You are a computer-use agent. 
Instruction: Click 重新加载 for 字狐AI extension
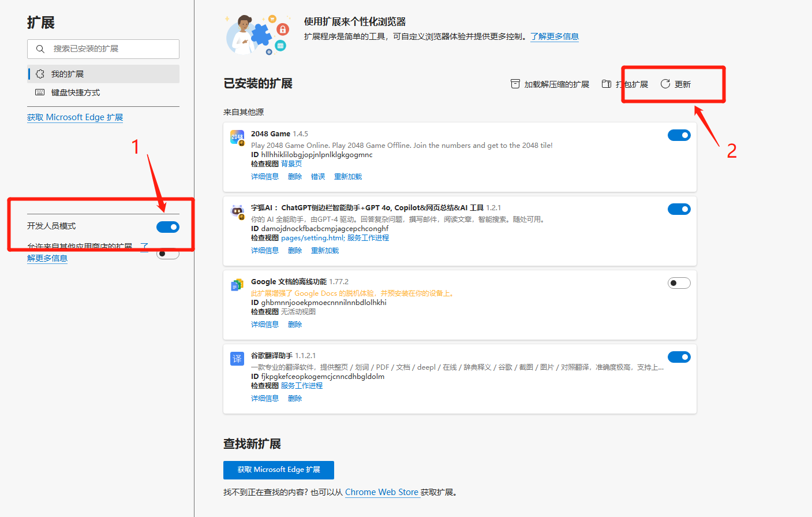coord(325,251)
